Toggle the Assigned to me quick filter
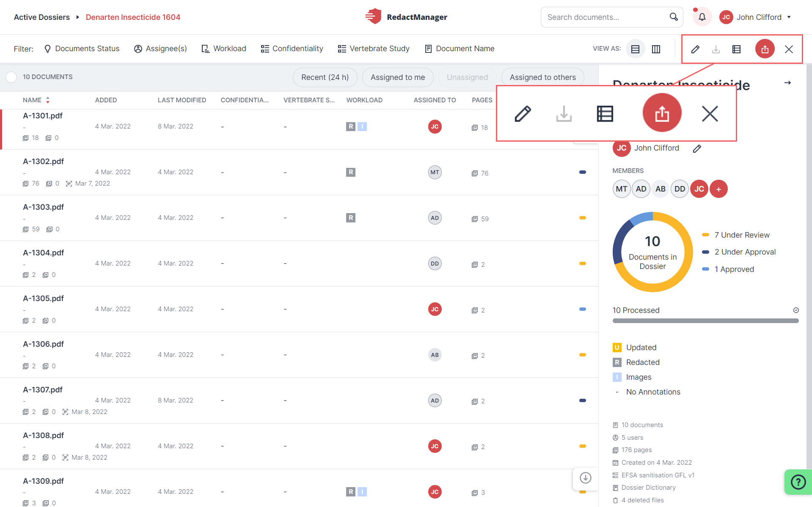812x507 pixels. point(398,77)
